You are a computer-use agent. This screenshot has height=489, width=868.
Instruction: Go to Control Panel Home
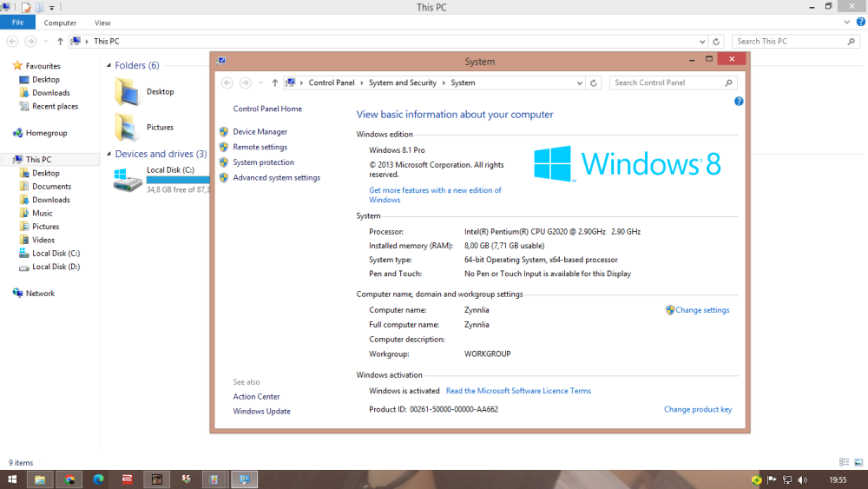click(x=266, y=109)
